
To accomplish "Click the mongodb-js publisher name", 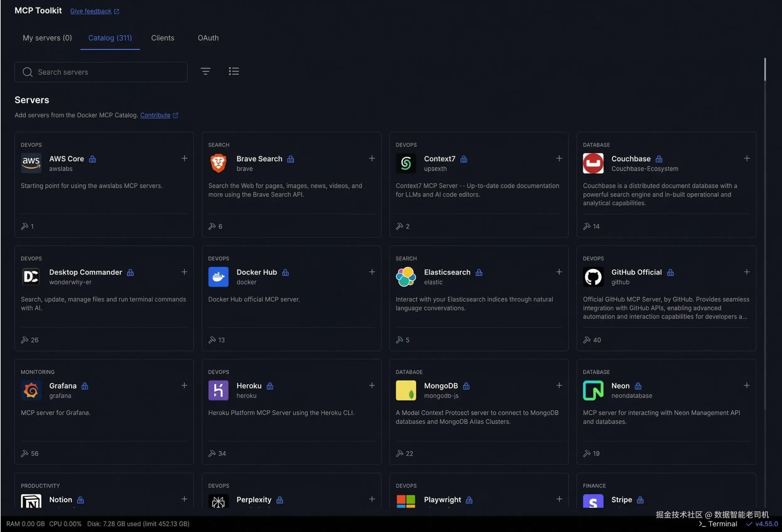I will tap(442, 396).
